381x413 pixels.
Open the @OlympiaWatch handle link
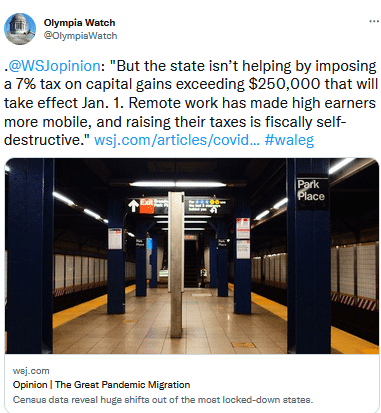tap(80, 36)
